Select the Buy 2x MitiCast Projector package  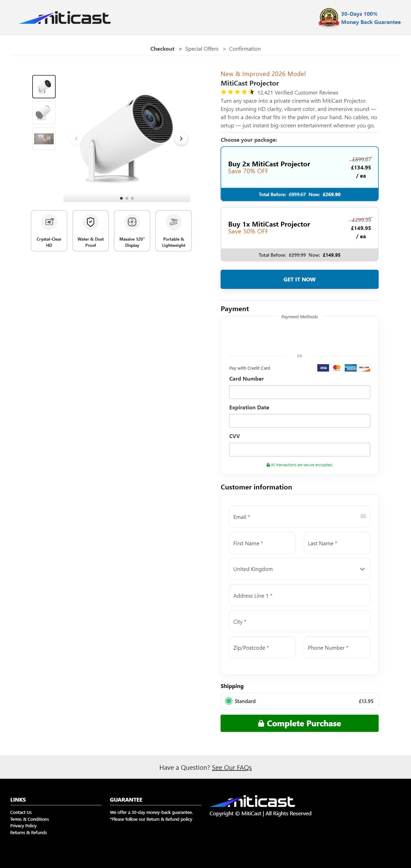[x=299, y=168]
